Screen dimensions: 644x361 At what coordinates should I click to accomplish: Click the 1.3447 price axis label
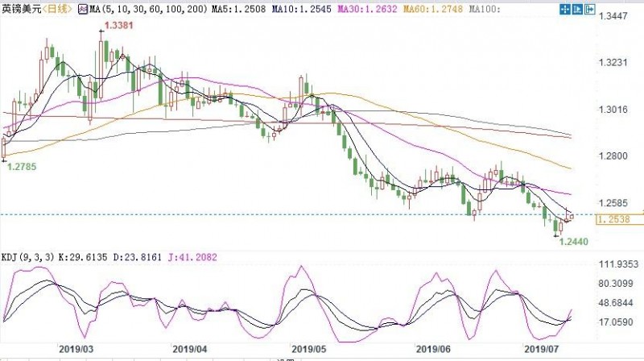click(613, 15)
